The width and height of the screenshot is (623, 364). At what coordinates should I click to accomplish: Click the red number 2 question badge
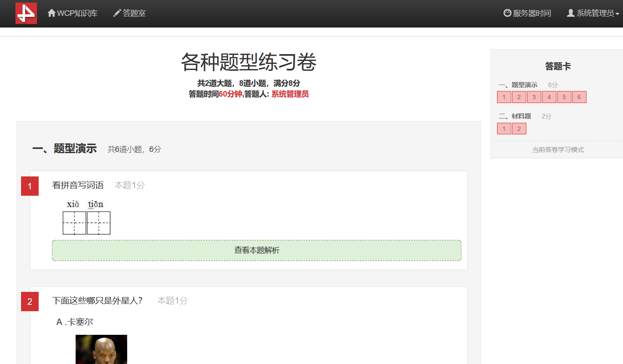tap(30, 301)
